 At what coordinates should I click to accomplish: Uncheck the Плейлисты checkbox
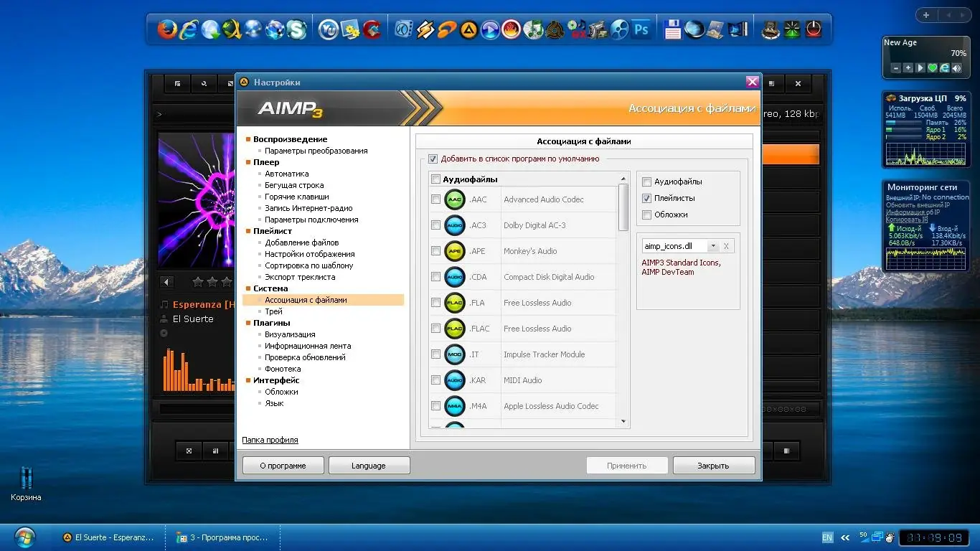tap(646, 198)
